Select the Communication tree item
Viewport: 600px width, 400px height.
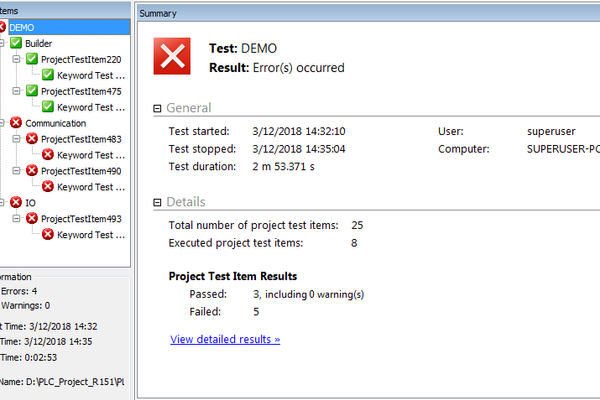(55, 123)
